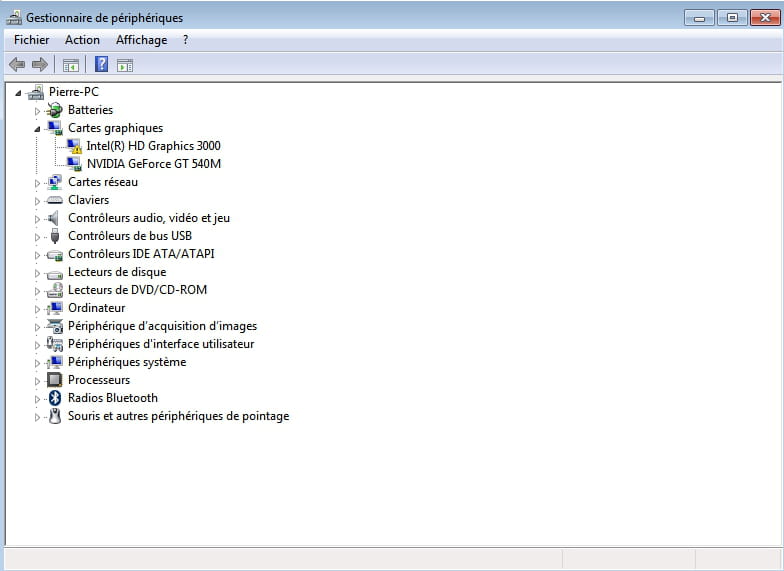This screenshot has height=571, width=784.
Task: Click the Forward arrow in the toolbar
Action: 40,65
